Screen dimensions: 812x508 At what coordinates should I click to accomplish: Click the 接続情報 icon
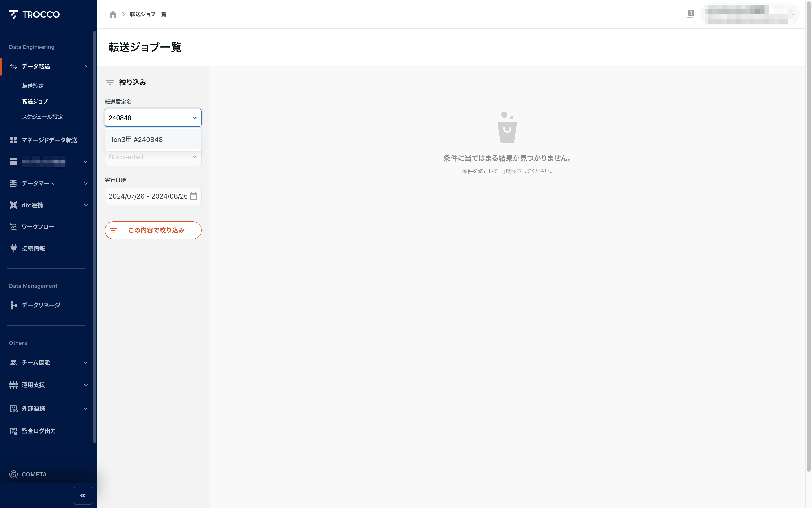[x=13, y=248]
